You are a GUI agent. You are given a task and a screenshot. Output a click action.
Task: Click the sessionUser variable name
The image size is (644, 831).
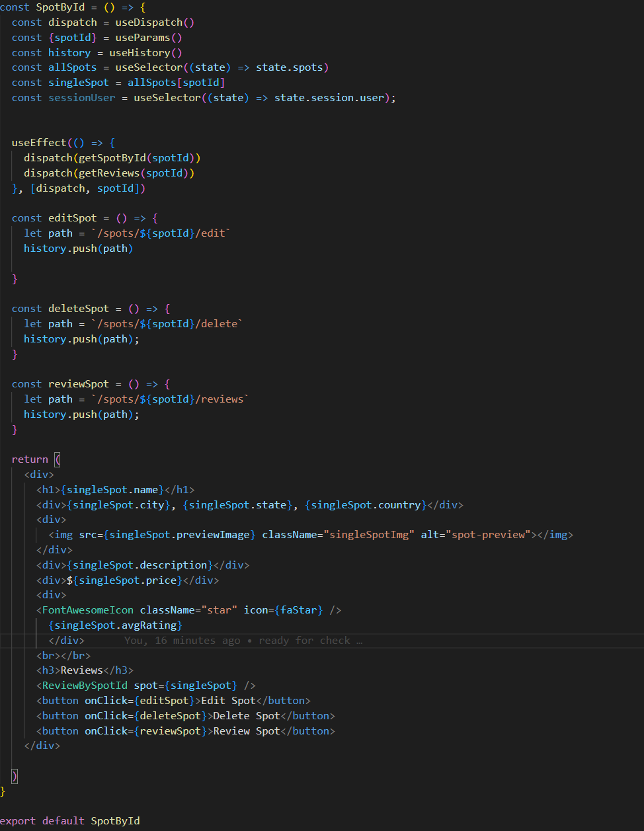(81, 97)
